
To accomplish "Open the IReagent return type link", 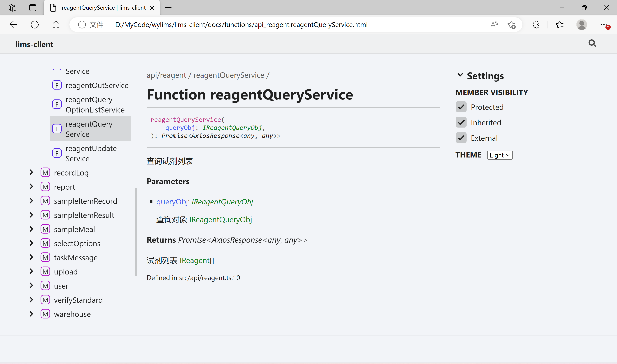I will tap(194, 261).
